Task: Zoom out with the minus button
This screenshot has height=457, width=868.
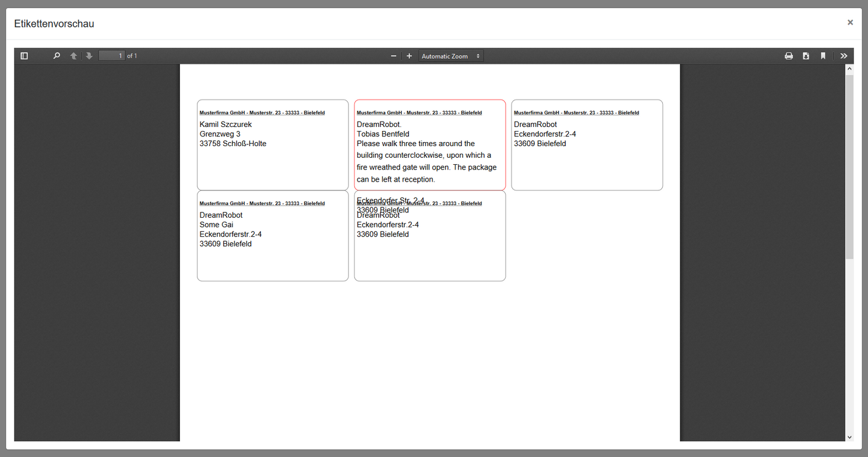Action: point(393,56)
